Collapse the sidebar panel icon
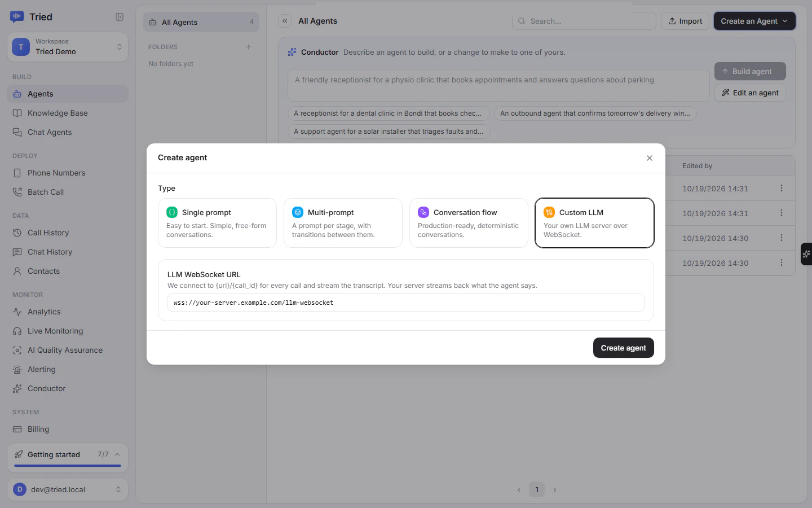Screen dimensions: 812x508 (120, 17)
